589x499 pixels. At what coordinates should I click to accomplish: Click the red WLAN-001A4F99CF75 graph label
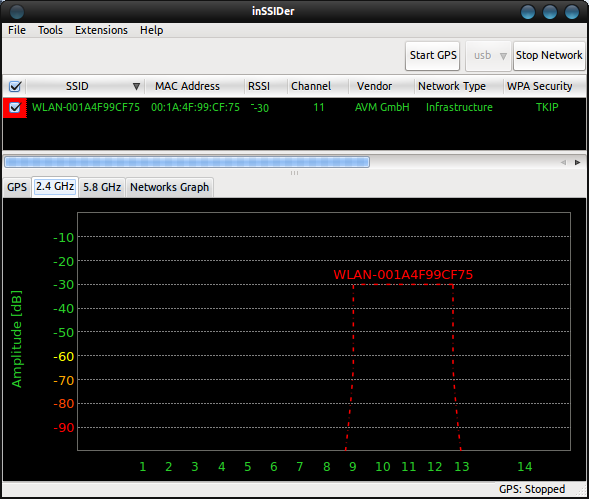(403, 275)
